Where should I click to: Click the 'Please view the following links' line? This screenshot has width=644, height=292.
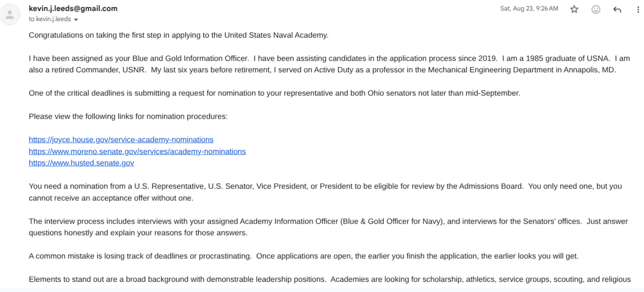[x=128, y=116]
